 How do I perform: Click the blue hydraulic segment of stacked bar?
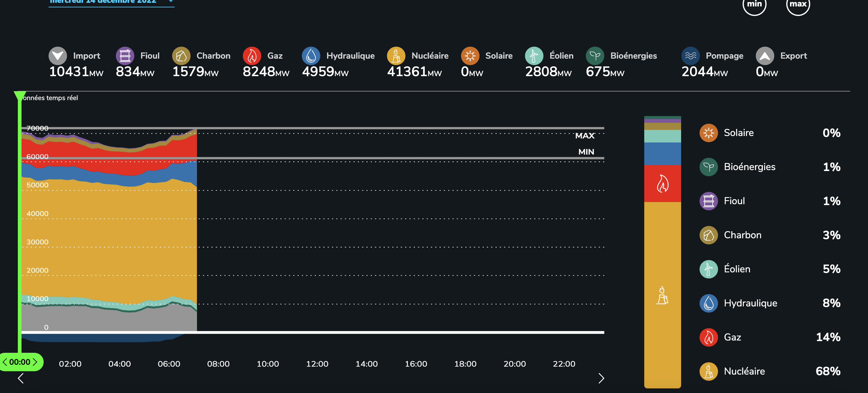(x=662, y=154)
